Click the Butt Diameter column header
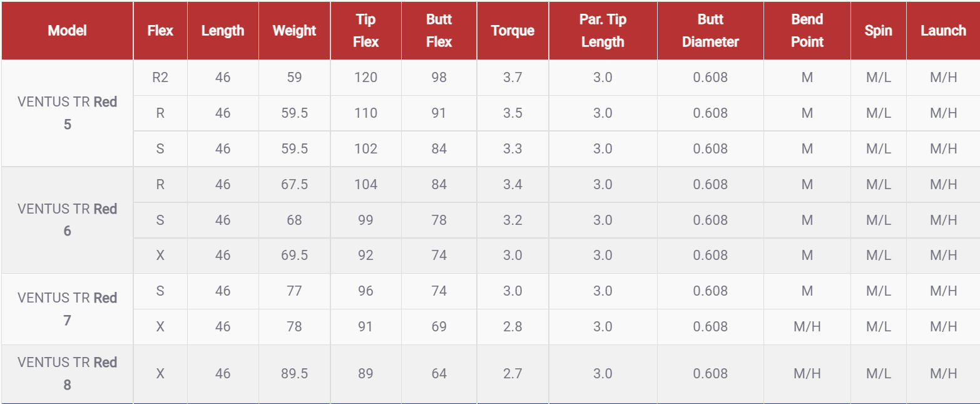Image resolution: width=980 pixels, height=404 pixels. pyautogui.click(x=710, y=30)
